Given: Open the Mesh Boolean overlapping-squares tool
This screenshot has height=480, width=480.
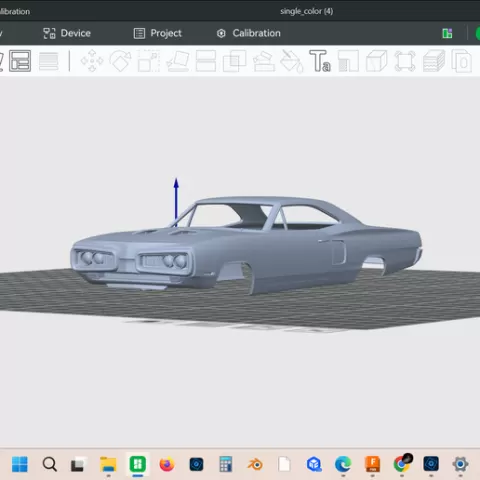Looking at the screenshot, I should 234,61.
